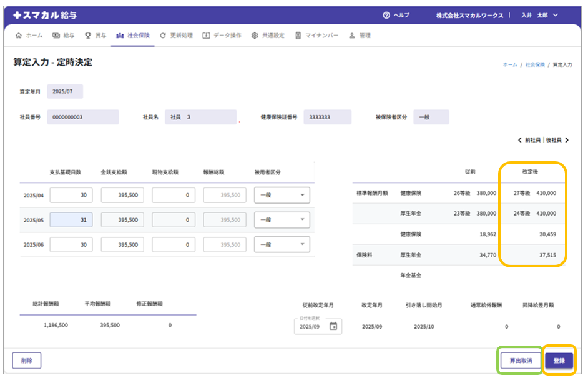Click the 削除 delete button
The image size is (588, 380).
(x=26, y=361)
